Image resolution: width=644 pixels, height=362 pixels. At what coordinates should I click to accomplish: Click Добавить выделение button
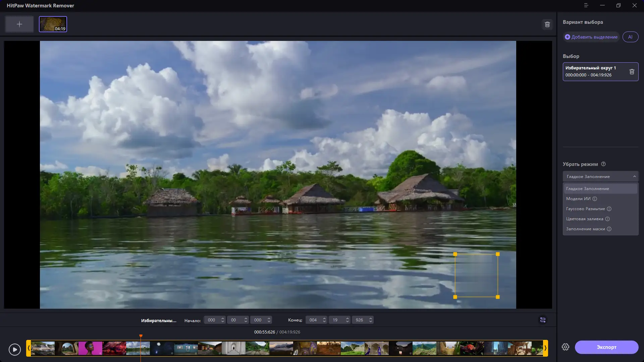[591, 37]
